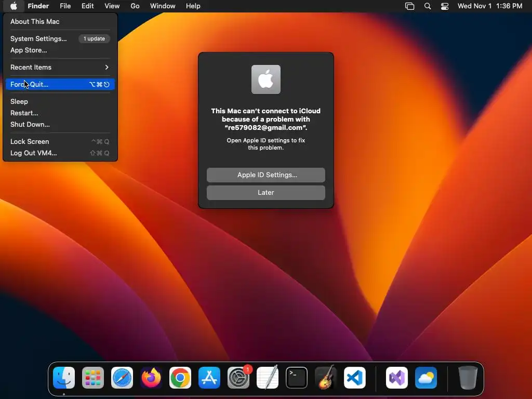
Task: Choose About This Mac
Action: (x=60, y=21)
